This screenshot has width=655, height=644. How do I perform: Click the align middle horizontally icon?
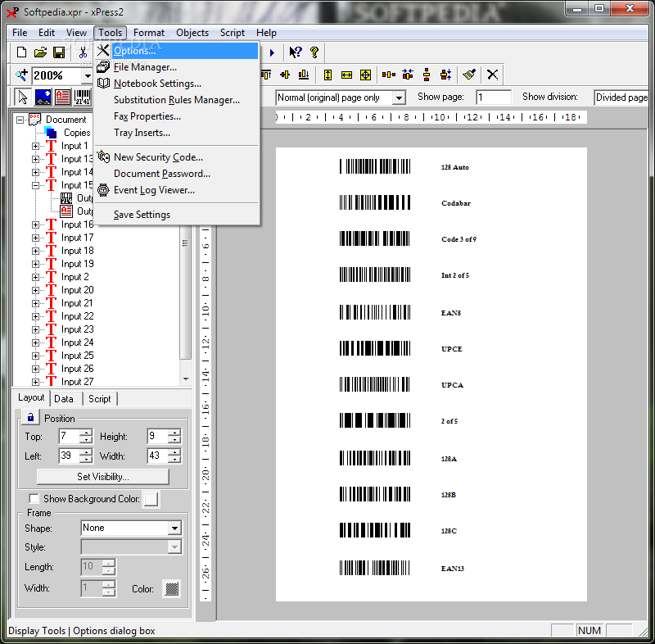click(x=285, y=75)
